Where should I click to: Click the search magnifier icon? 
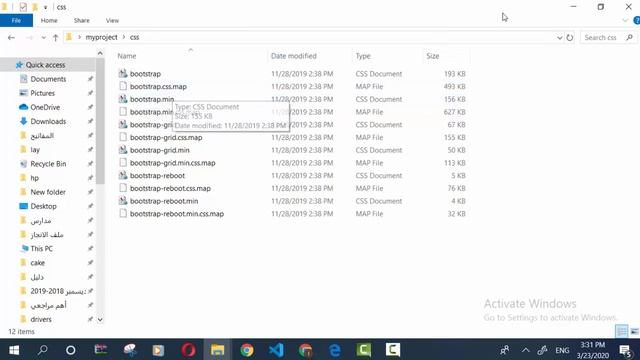pyautogui.click(x=629, y=38)
